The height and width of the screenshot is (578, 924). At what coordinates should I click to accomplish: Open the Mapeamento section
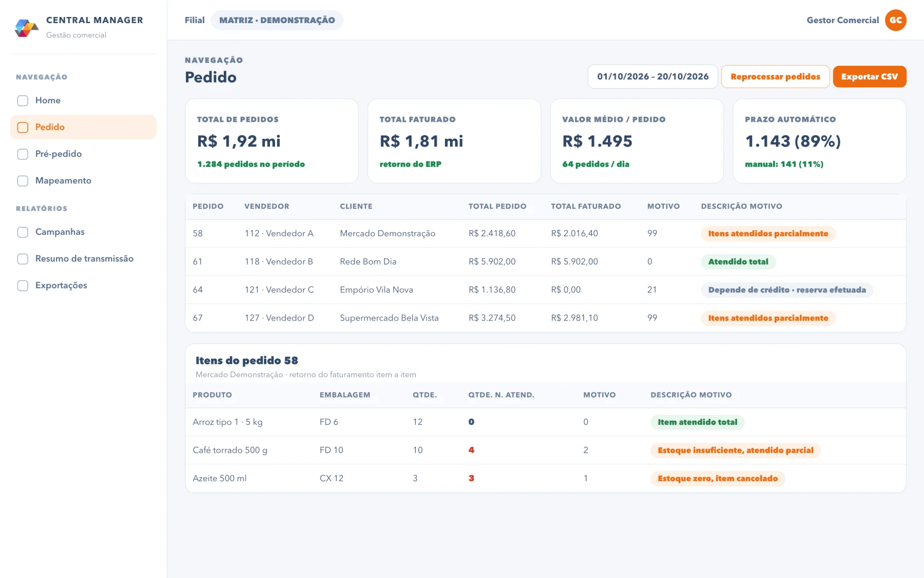[83, 181]
